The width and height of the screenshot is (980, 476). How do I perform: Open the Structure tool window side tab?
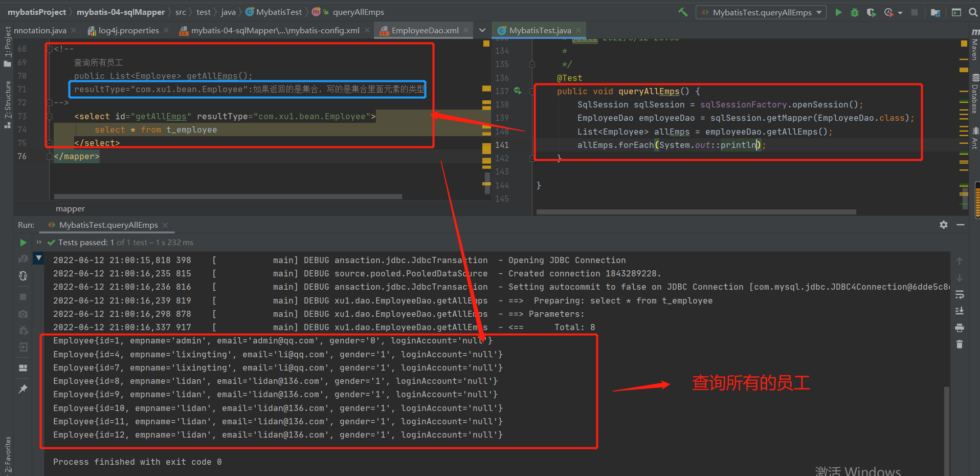[x=7, y=104]
